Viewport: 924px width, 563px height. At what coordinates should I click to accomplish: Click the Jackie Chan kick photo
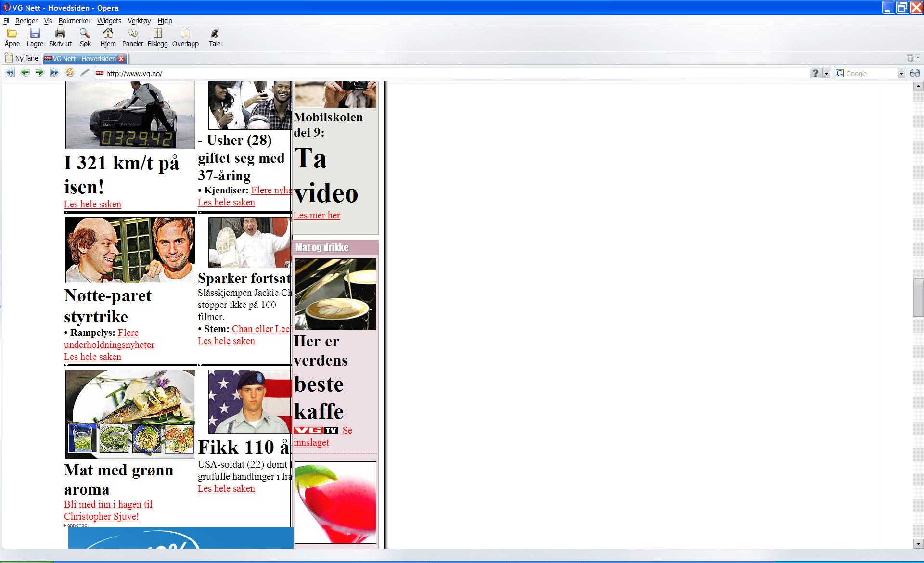click(x=250, y=242)
